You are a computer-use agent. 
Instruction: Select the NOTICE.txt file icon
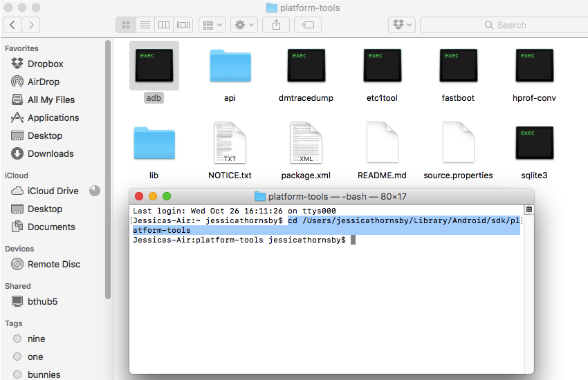point(230,142)
